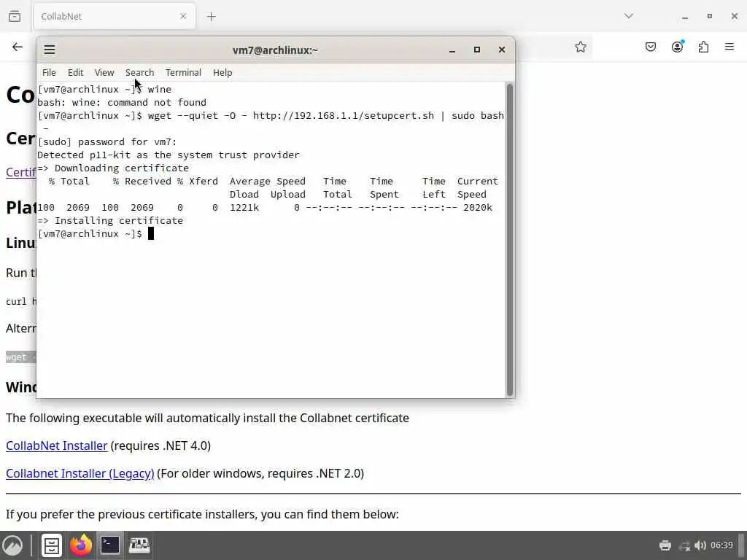Image resolution: width=747 pixels, height=560 pixels.
Task: Open the network tray icon
Action: tap(684, 545)
